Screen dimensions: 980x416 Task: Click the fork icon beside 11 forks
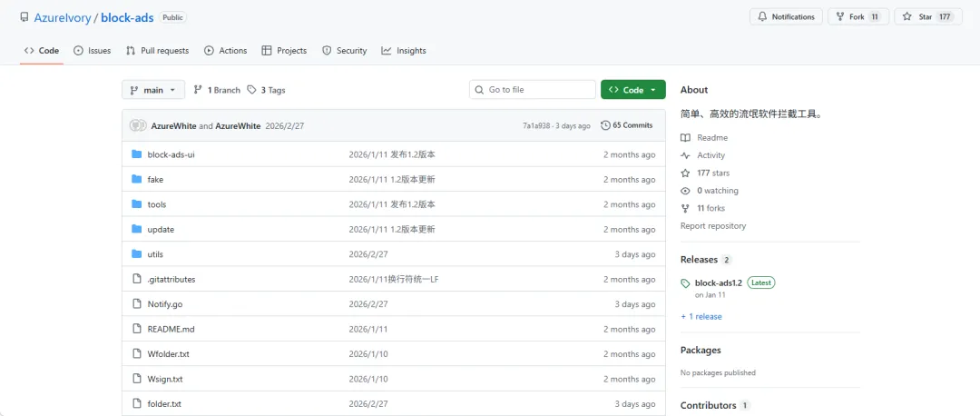click(686, 208)
